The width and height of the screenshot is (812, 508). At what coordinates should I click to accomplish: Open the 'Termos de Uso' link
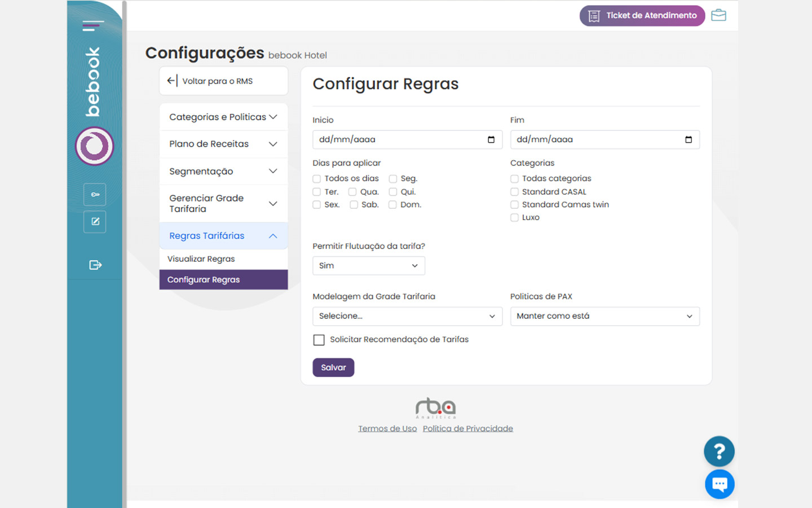(387, 428)
